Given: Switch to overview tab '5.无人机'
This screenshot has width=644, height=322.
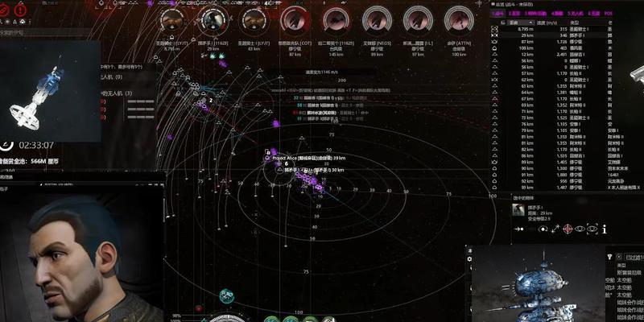Looking at the screenshot, I should pos(576,14).
